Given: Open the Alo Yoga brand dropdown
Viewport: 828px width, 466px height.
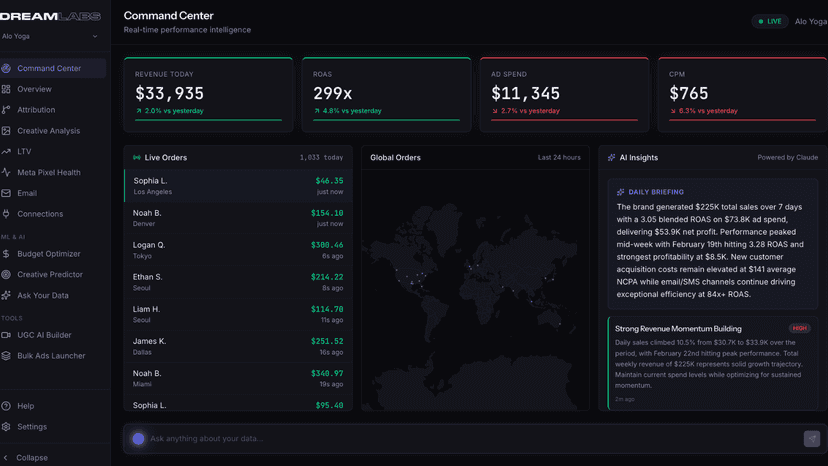Looking at the screenshot, I should 50,36.
